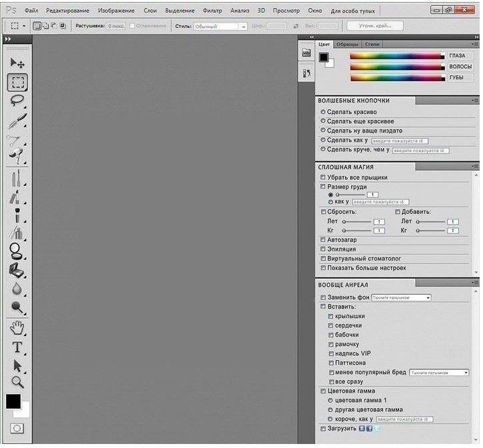
Task: Open the 'Заменить фон' dropdown
Action: [x=401, y=297]
